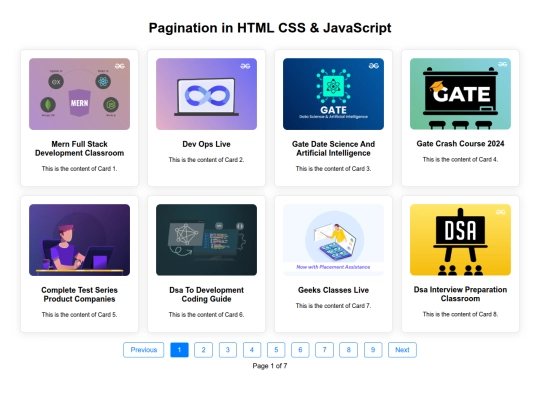Click the teal atom chip icon

tap(333, 86)
